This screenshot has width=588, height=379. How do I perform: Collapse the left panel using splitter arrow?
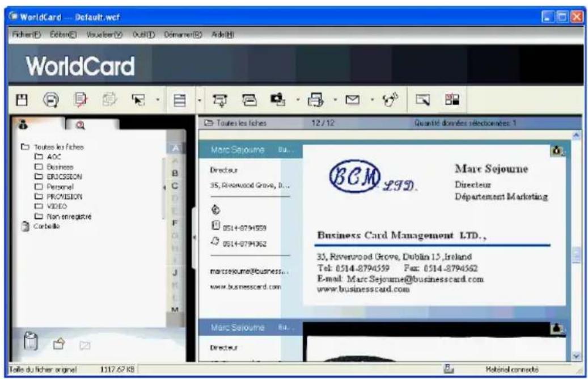click(194, 238)
